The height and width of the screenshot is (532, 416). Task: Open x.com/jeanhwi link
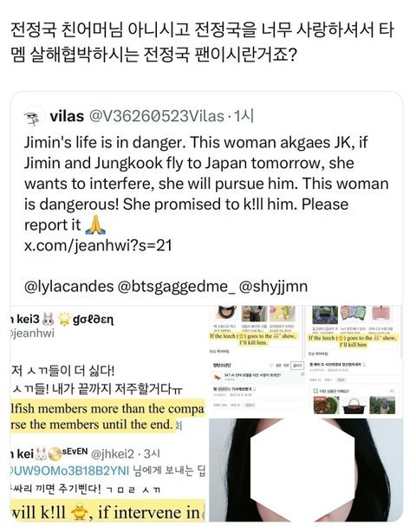click(x=98, y=245)
